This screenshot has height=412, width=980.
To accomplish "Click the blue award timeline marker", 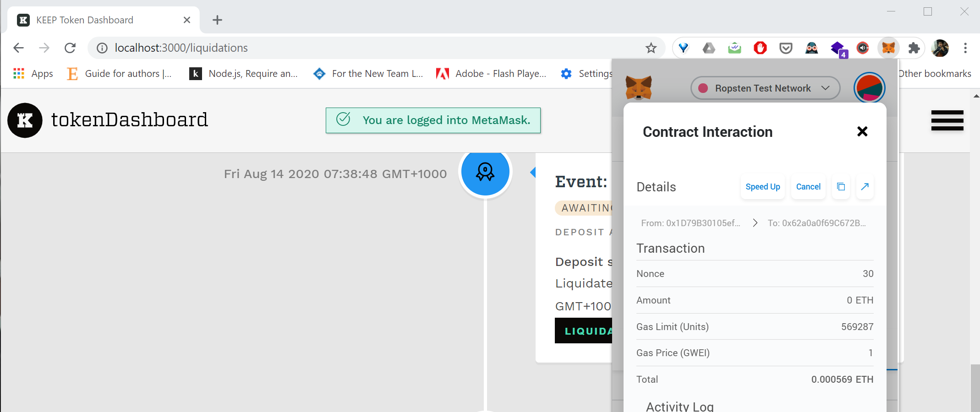I will (x=485, y=172).
